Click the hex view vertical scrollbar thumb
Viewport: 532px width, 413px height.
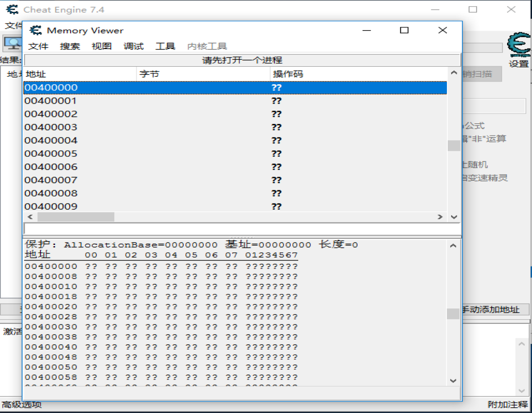pyautogui.click(x=453, y=314)
